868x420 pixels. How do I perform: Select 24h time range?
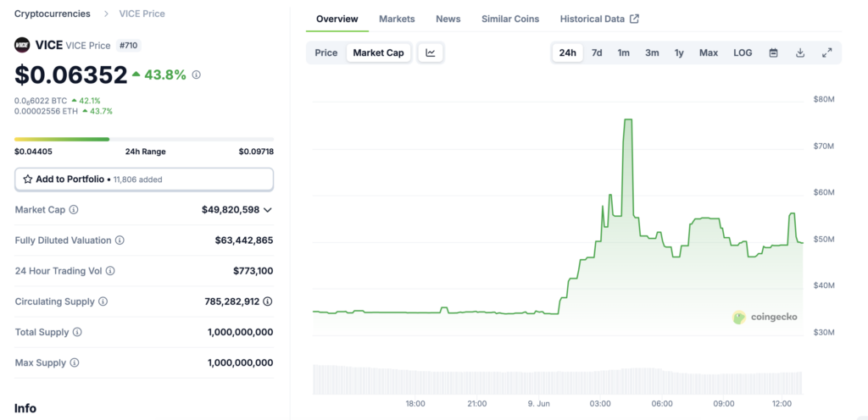click(567, 52)
